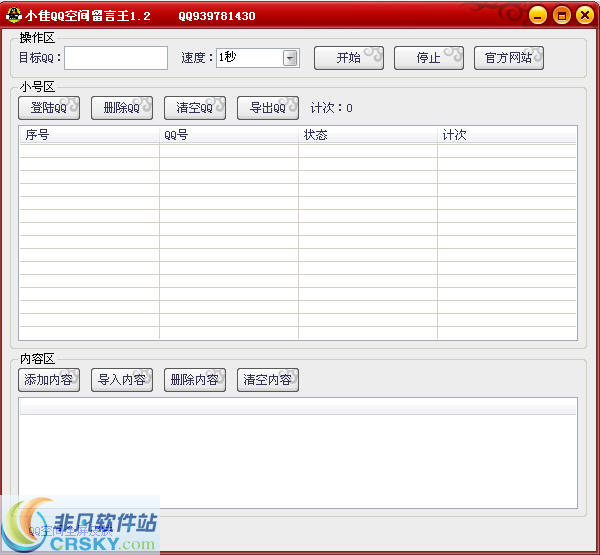
Task: Click the 清空QQ button
Action: pyautogui.click(x=195, y=108)
